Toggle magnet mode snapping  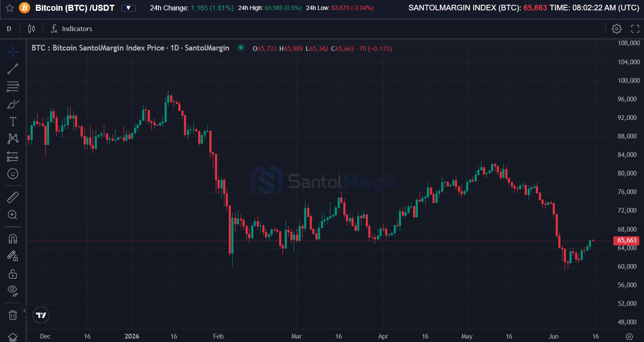[x=13, y=238]
